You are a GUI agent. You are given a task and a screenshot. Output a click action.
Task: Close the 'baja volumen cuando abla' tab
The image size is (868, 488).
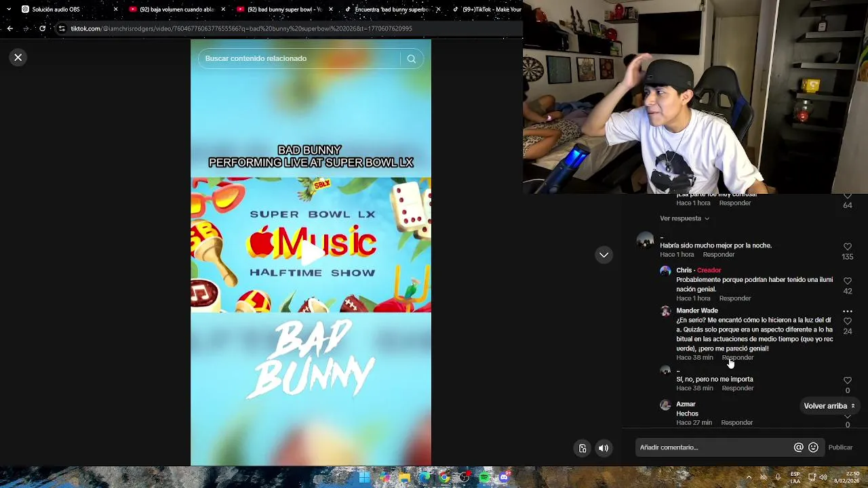pos(223,9)
